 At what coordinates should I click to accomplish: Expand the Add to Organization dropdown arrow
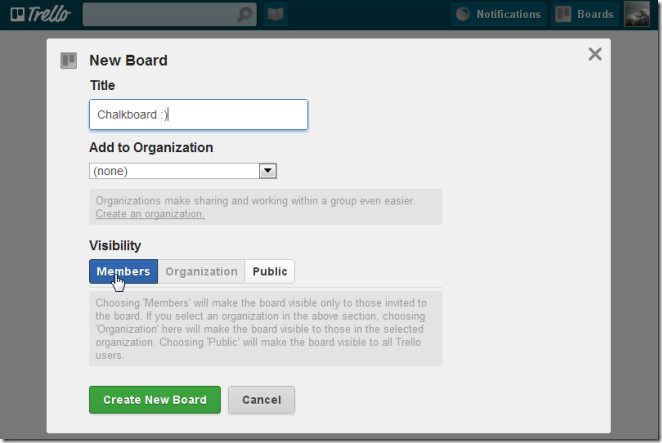pos(268,171)
